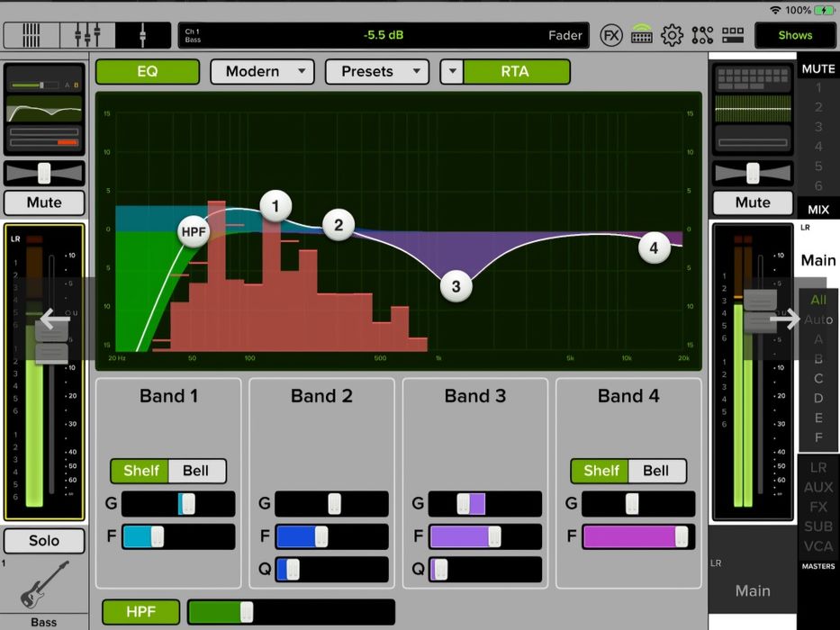
Task: Select the AUX masters option
Action: [818, 488]
